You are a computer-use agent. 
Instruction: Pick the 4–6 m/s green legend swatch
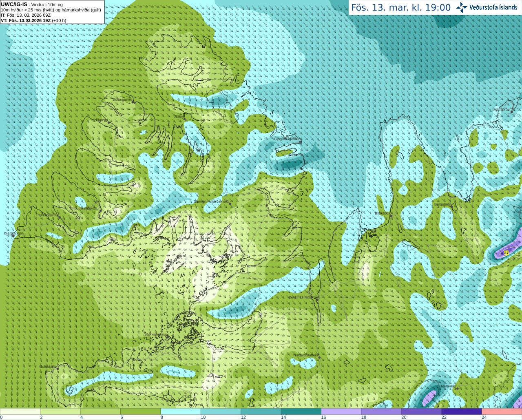100,411
